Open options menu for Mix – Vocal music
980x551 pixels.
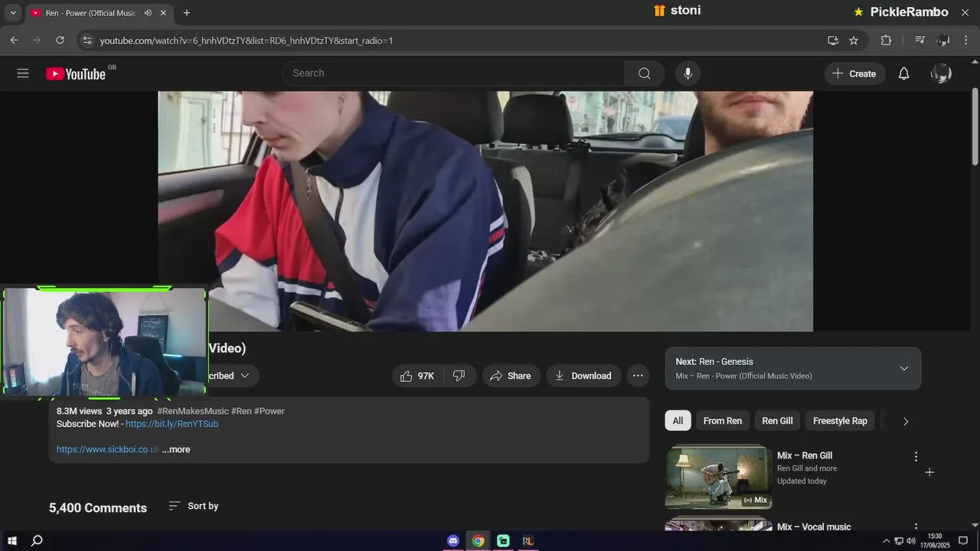point(916,527)
